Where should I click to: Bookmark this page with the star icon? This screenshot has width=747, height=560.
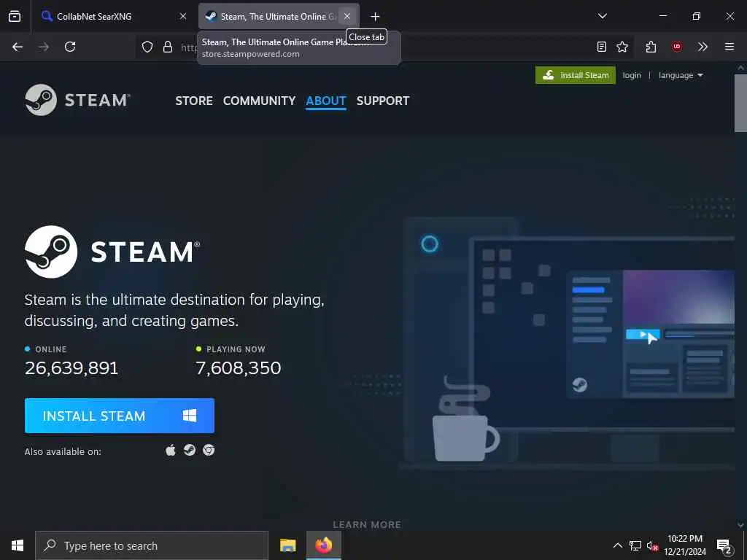622,47
